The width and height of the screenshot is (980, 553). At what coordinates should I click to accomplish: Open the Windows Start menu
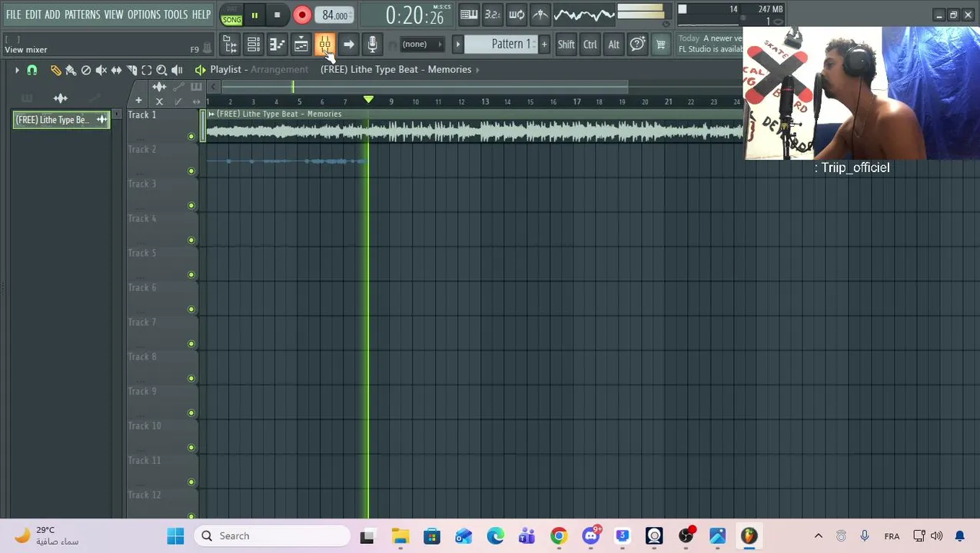[175, 536]
